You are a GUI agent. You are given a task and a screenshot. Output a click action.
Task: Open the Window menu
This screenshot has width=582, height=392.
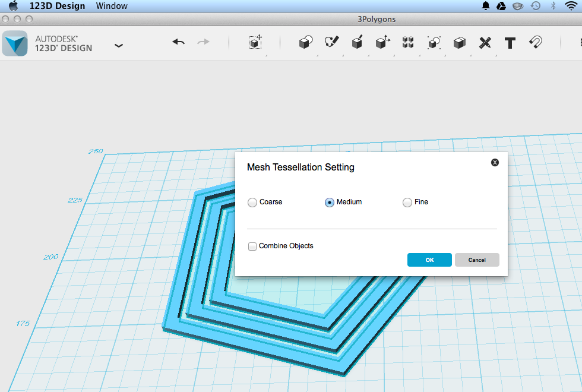[112, 6]
